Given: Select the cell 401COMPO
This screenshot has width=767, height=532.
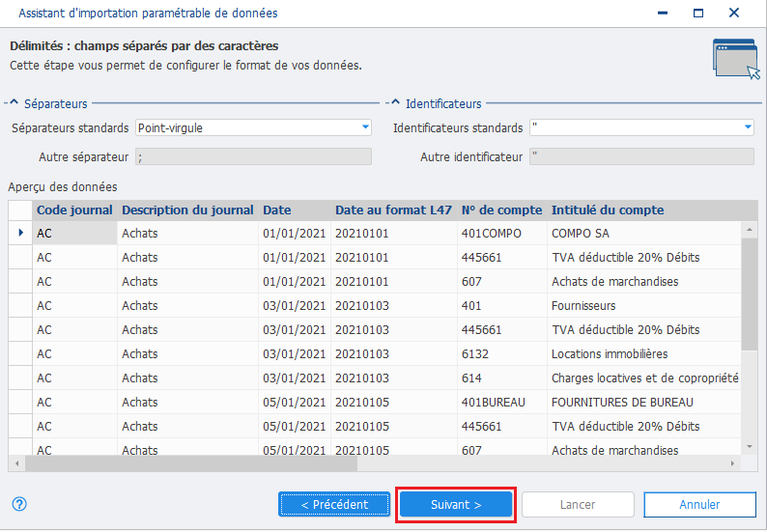Looking at the screenshot, I should pos(502,234).
